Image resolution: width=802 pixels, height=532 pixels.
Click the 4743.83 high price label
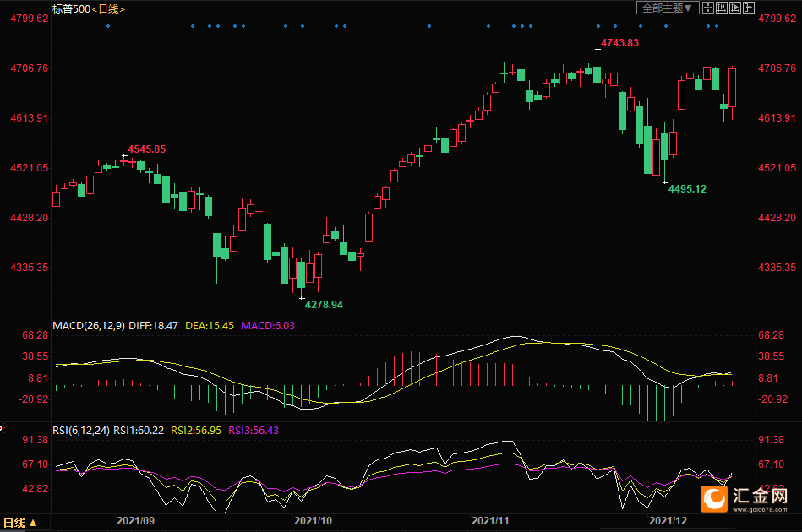pos(619,43)
